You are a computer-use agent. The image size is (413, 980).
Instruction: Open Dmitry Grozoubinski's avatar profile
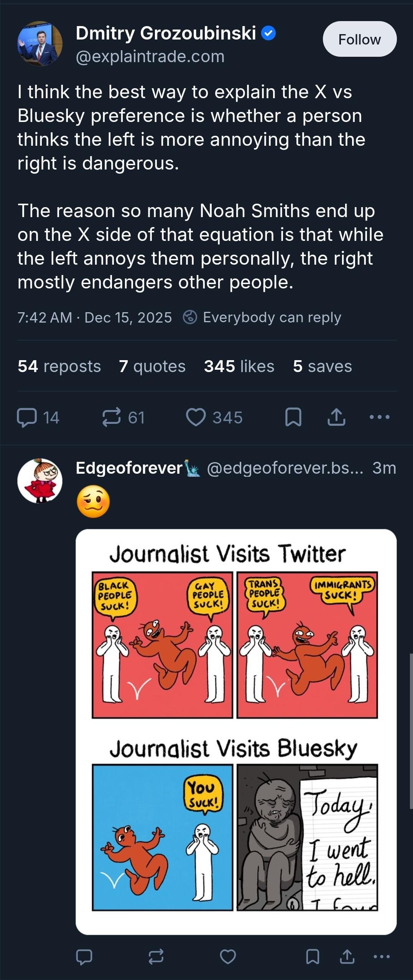point(40,44)
